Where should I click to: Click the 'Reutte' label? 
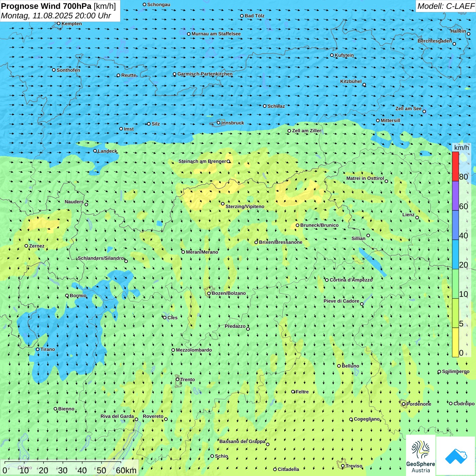click(129, 75)
